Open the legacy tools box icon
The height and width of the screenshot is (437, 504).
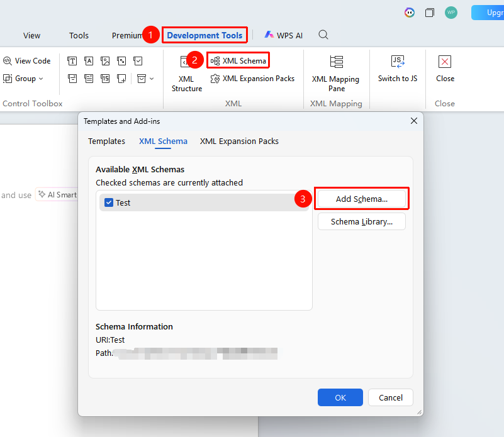pyautogui.click(x=142, y=79)
